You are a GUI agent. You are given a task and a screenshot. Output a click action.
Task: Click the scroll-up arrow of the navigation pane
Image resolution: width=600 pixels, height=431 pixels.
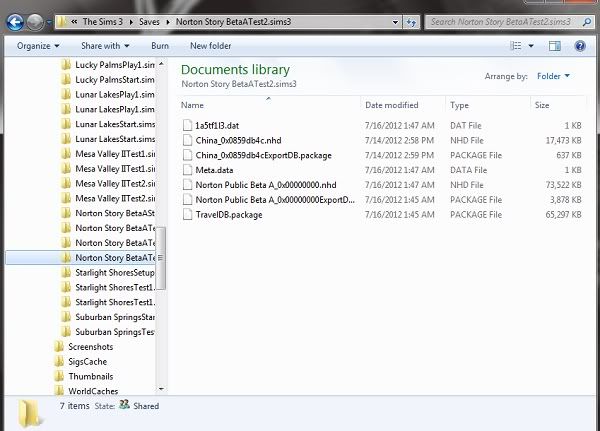coord(161,64)
